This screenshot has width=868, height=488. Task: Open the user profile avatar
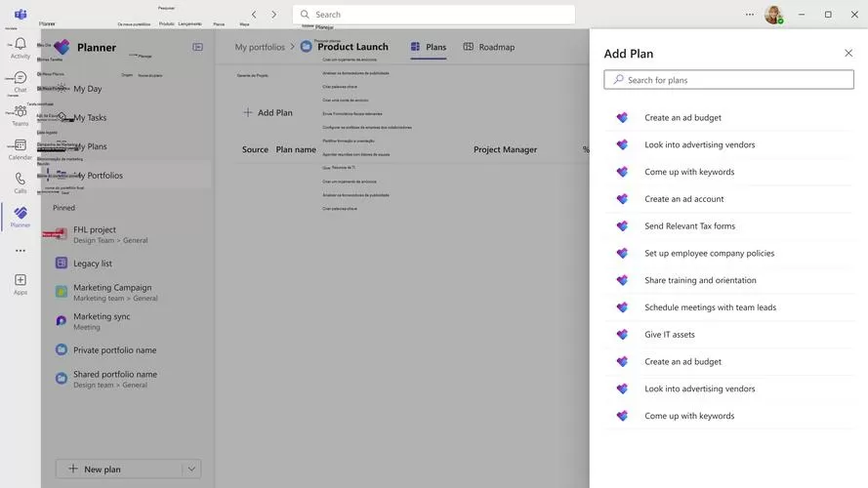774,15
